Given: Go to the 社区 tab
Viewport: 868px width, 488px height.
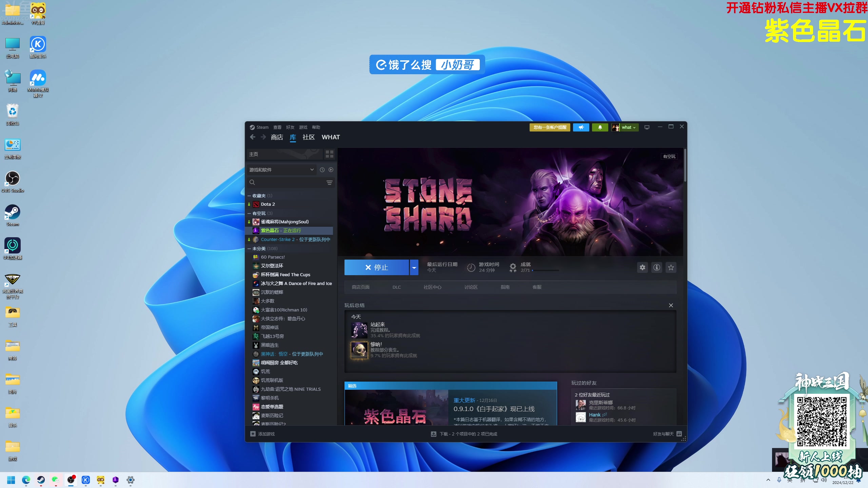Looking at the screenshot, I should (309, 137).
